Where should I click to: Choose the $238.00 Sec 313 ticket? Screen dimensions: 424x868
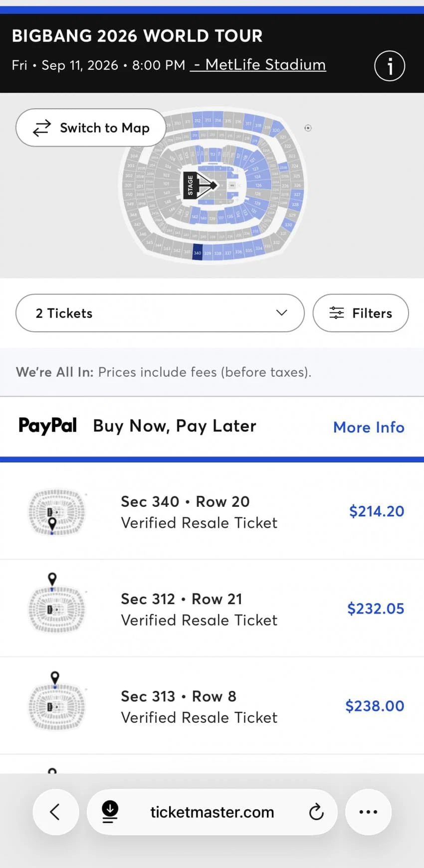pos(212,705)
